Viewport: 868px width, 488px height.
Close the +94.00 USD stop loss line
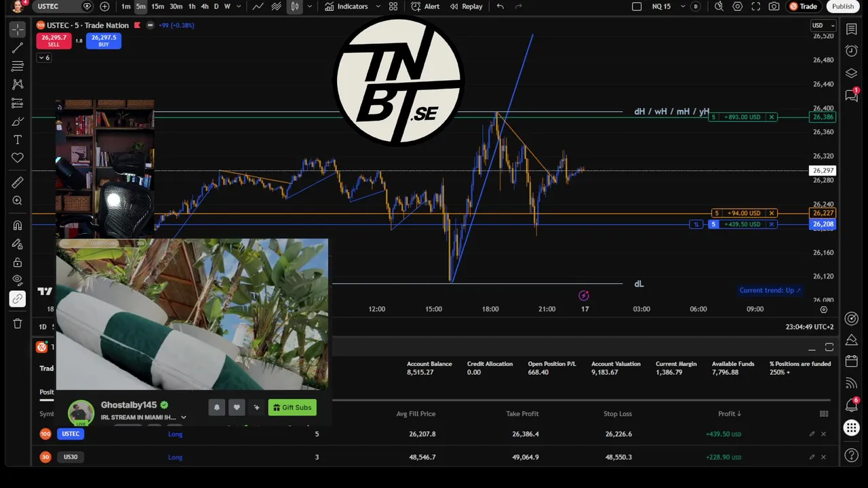(x=772, y=213)
